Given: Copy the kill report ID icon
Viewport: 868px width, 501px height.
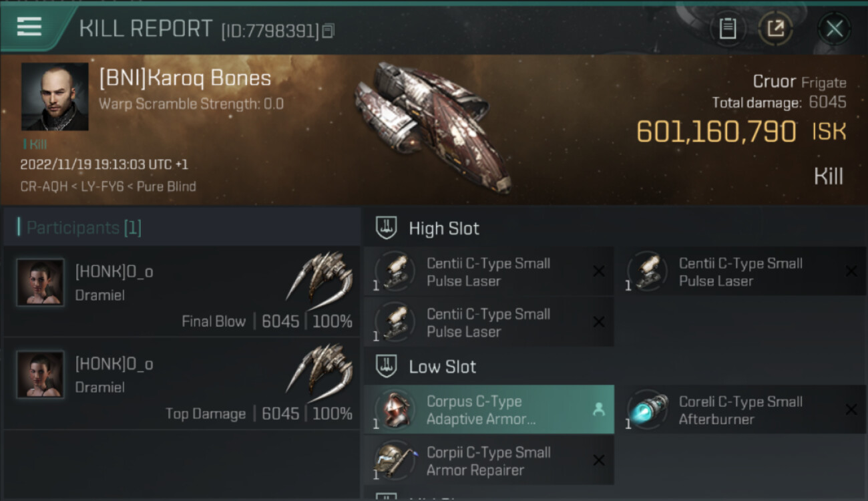Looking at the screenshot, I should click(327, 31).
